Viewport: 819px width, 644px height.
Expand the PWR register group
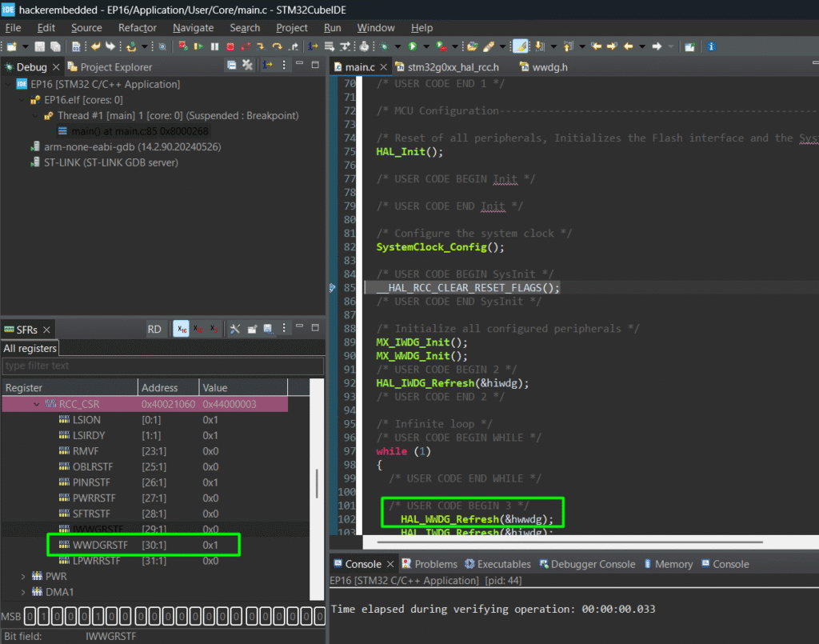tap(23, 576)
